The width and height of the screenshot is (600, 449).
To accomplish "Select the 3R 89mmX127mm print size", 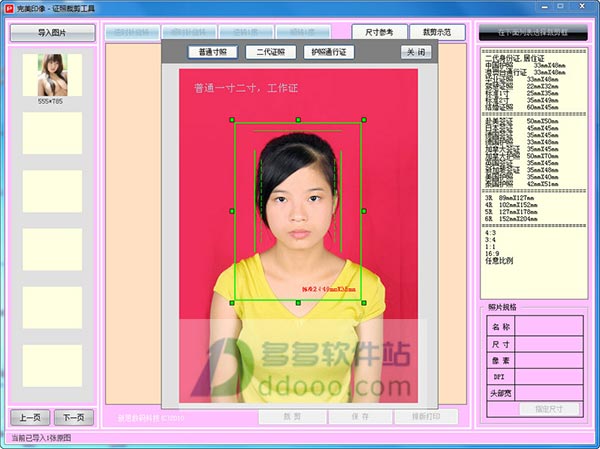I will 509,198.
